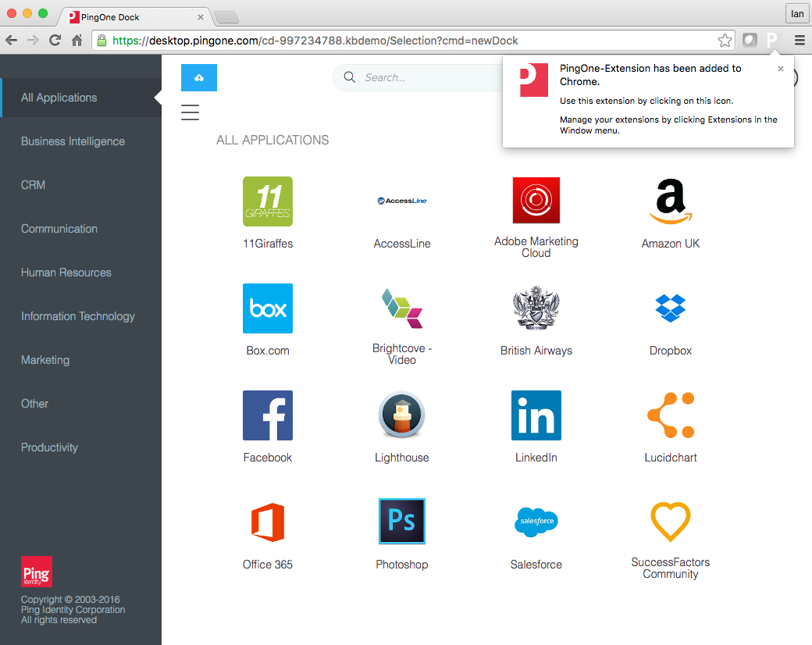Screen dimensions: 812x645
Task: Dismiss the PingOne-Extension added notification
Action: point(781,69)
